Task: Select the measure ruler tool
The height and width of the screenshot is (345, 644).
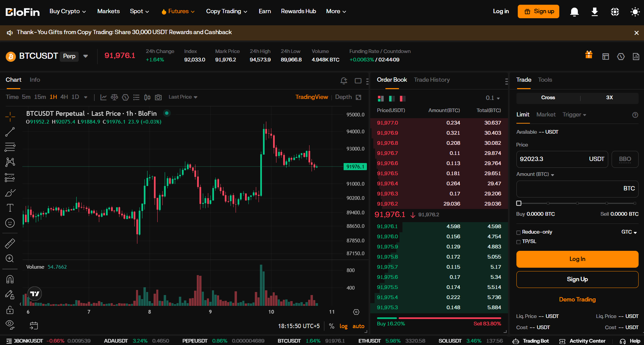Action: pos(10,243)
